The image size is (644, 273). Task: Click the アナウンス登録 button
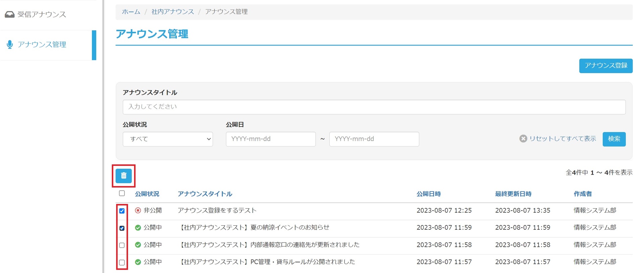point(606,66)
